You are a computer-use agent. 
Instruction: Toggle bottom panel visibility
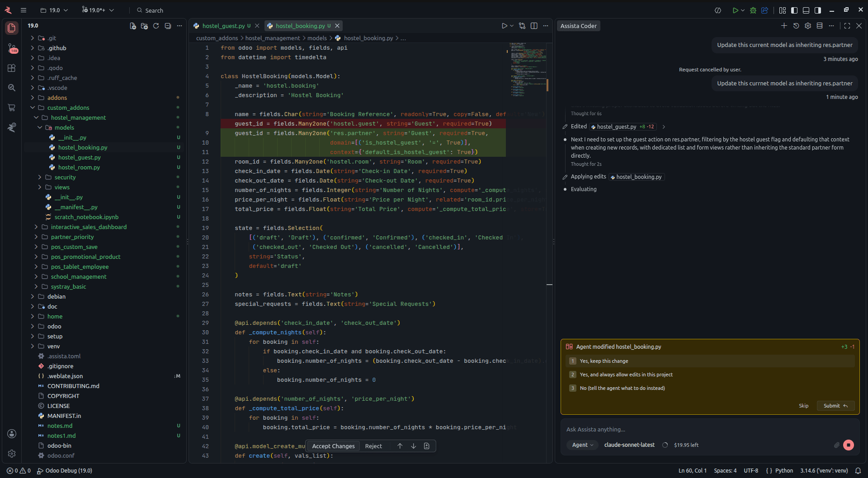806,10
